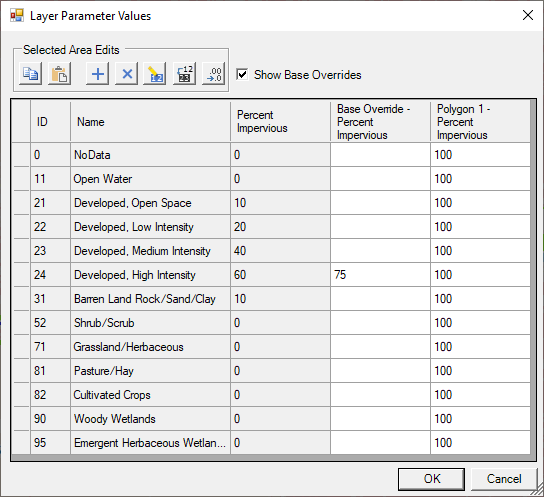This screenshot has width=544, height=497.
Task: Click the 12/23 Replace Values icon
Action: (184, 74)
